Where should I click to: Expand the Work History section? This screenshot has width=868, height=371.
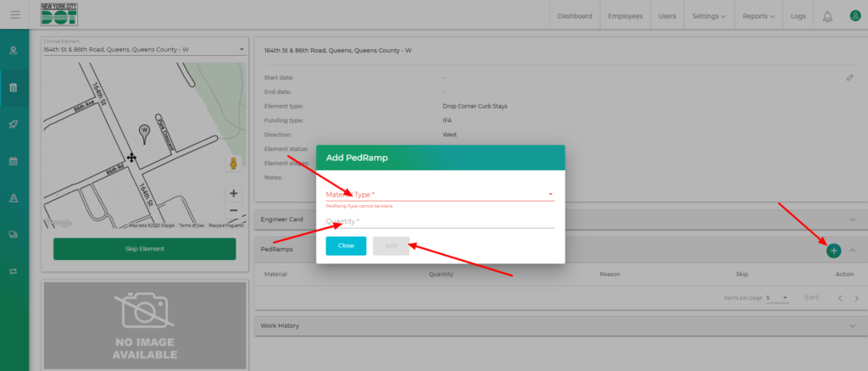tap(853, 325)
